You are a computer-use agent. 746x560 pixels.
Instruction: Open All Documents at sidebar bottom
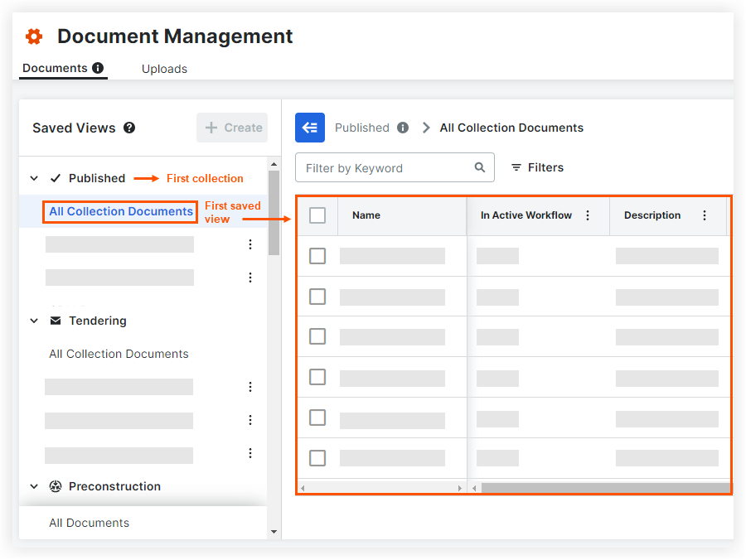90,523
